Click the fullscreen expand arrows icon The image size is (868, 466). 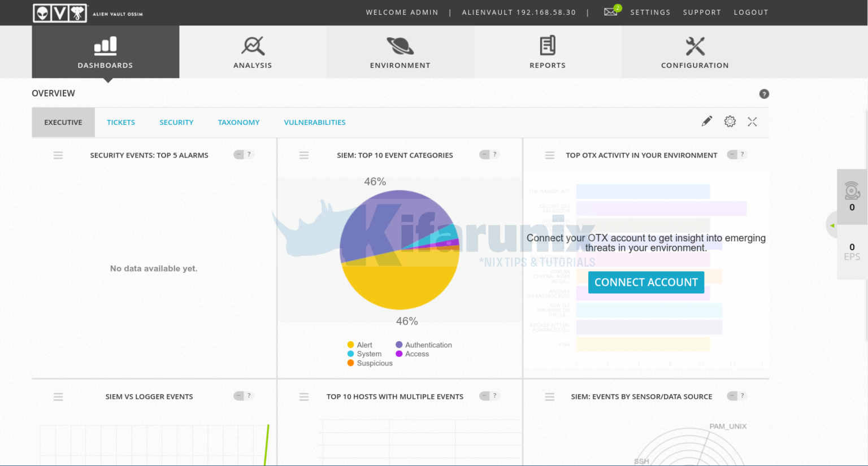click(x=752, y=121)
